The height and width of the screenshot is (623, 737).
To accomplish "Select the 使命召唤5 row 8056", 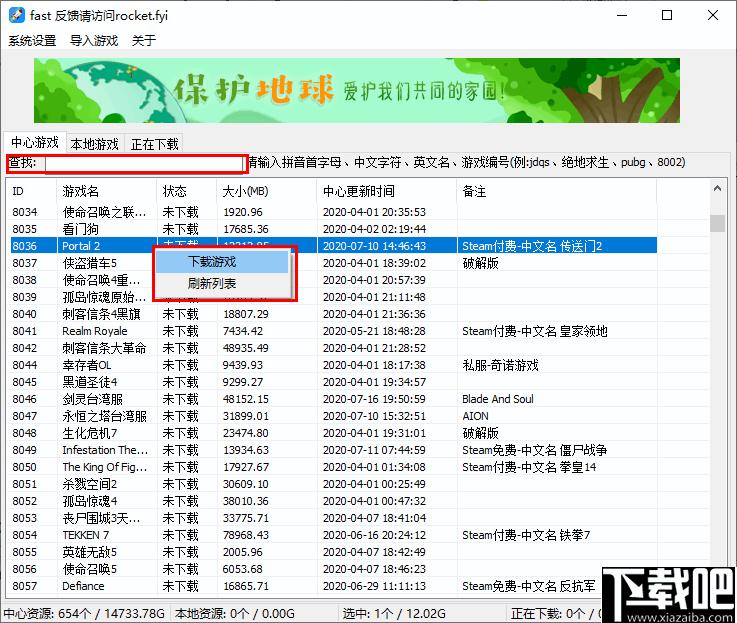I will point(333,569).
